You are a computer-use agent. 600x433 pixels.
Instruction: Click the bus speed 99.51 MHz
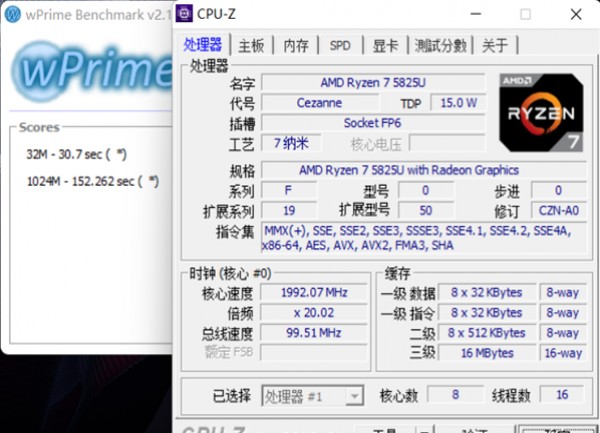[314, 333]
